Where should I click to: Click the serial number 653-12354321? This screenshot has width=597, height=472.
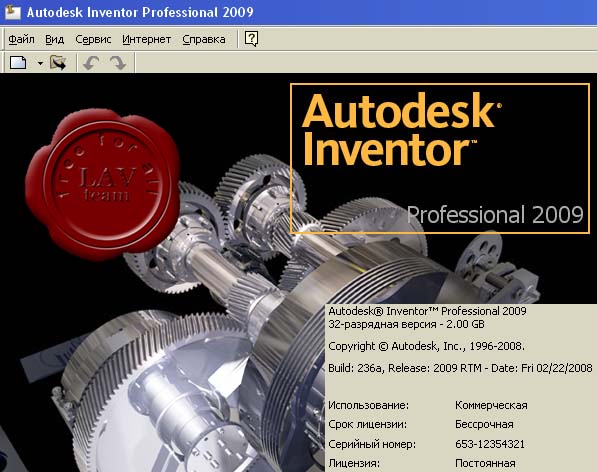pyautogui.click(x=490, y=444)
